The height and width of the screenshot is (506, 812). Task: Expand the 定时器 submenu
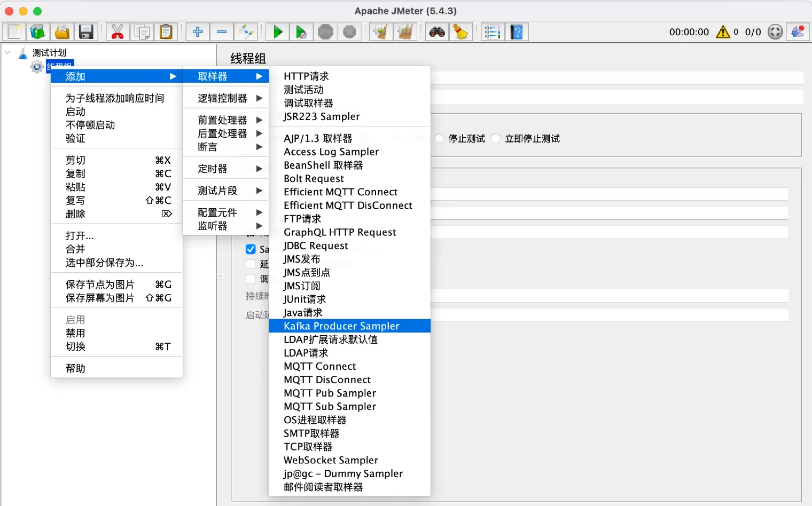[226, 169]
